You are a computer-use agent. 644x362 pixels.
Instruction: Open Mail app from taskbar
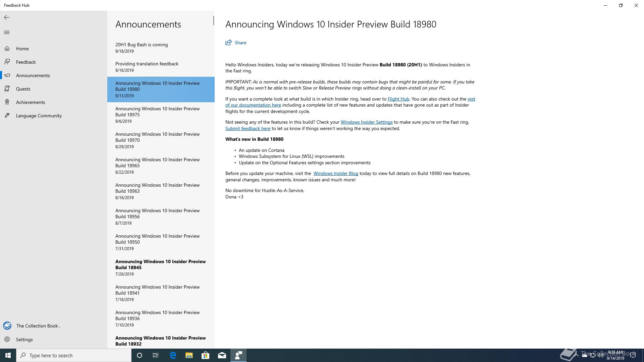click(x=222, y=355)
